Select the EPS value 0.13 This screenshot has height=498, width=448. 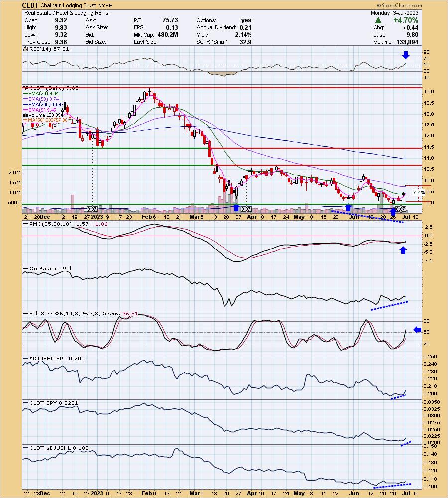coord(172,27)
